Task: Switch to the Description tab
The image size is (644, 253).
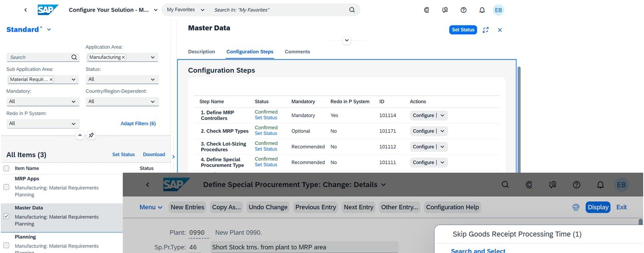Action: 201,52
